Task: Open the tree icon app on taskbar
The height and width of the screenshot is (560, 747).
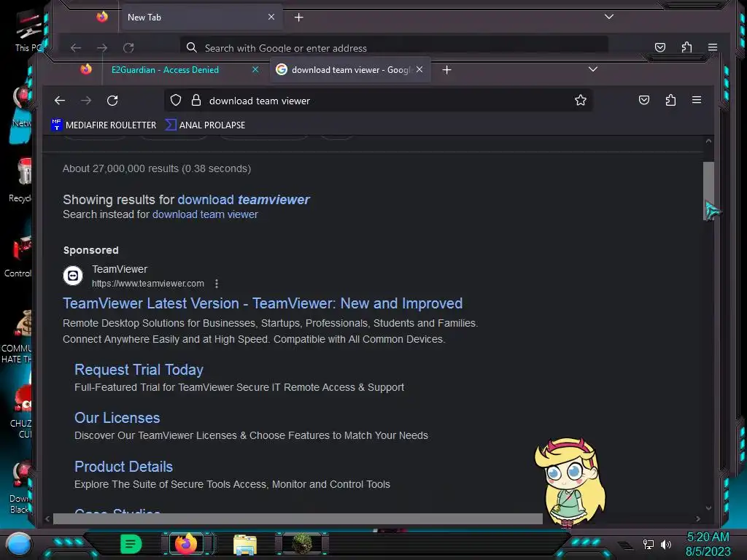Action: coord(302,544)
